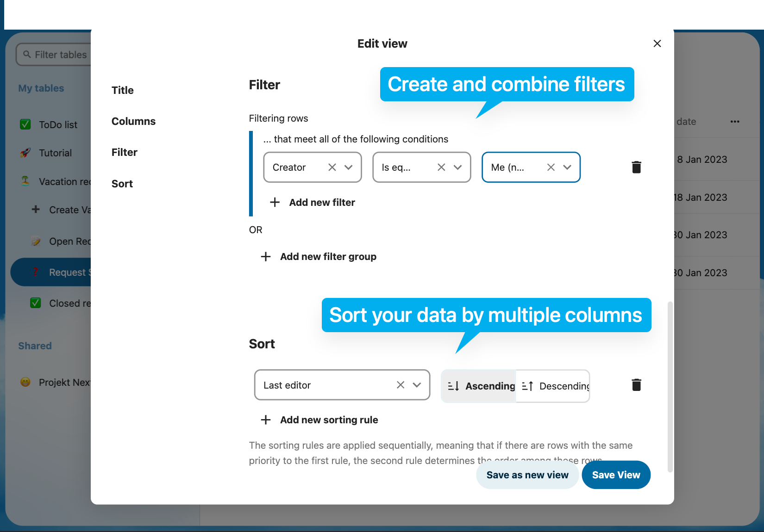
Task: Click Save View button
Action: (x=616, y=475)
